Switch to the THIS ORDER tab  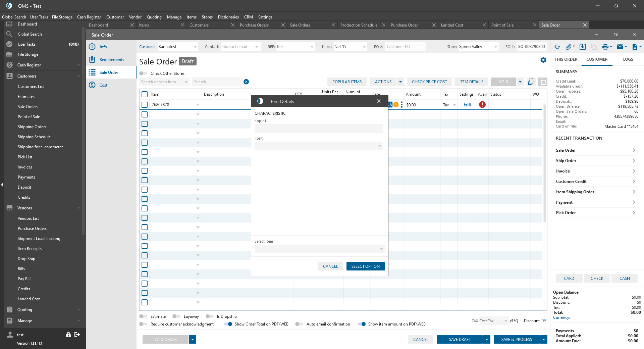tap(566, 59)
